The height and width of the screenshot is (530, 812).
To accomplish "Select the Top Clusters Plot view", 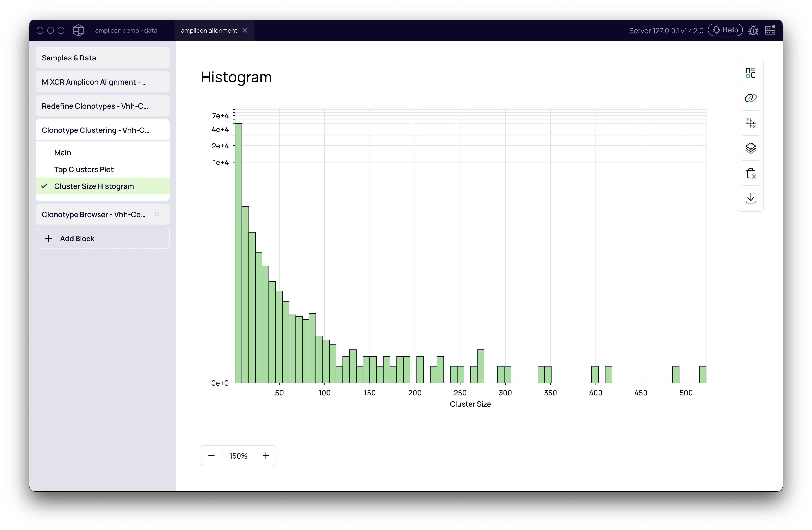I will [x=84, y=169].
